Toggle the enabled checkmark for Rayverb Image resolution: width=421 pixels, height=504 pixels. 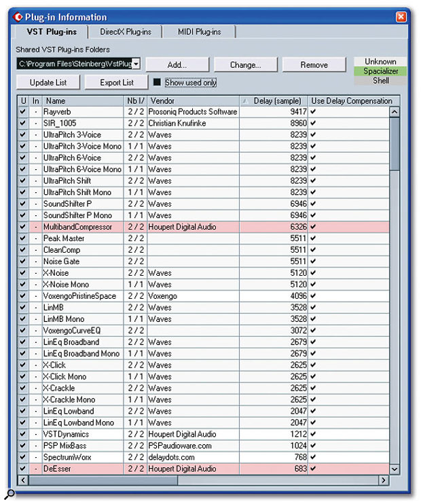pos(23,112)
